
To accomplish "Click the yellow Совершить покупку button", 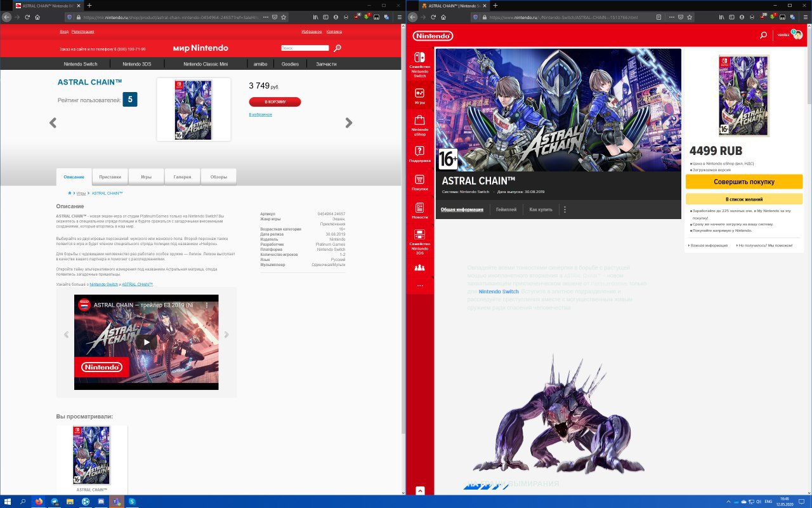I will 744,182.
